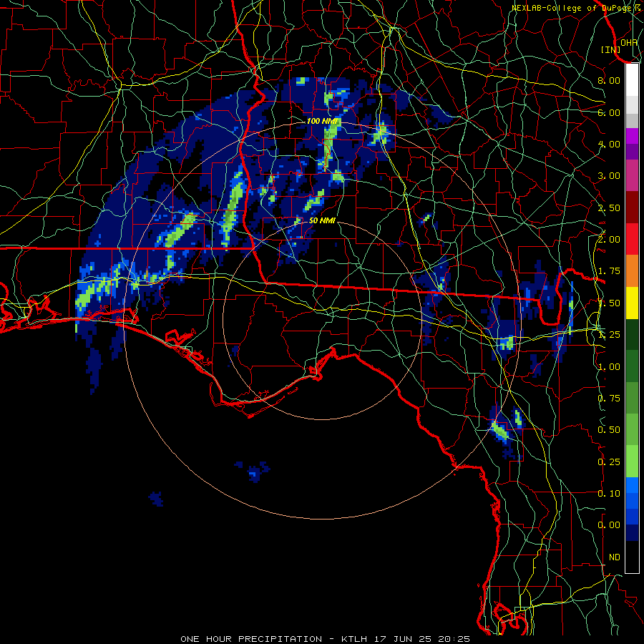The height and width of the screenshot is (644, 644).
Task: Click the 8.00 value on the legend
Action: [609, 80]
